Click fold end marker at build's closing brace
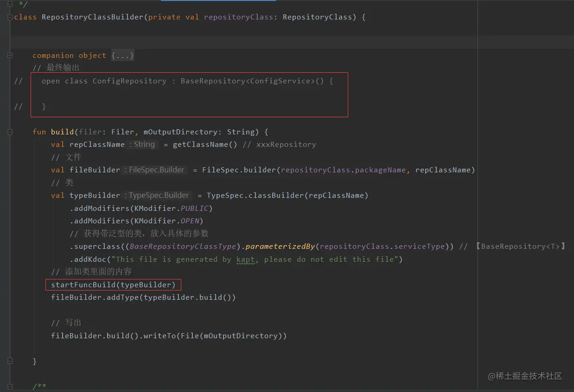Viewport: 574px width, 392px height. pyautogui.click(x=10, y=361)
